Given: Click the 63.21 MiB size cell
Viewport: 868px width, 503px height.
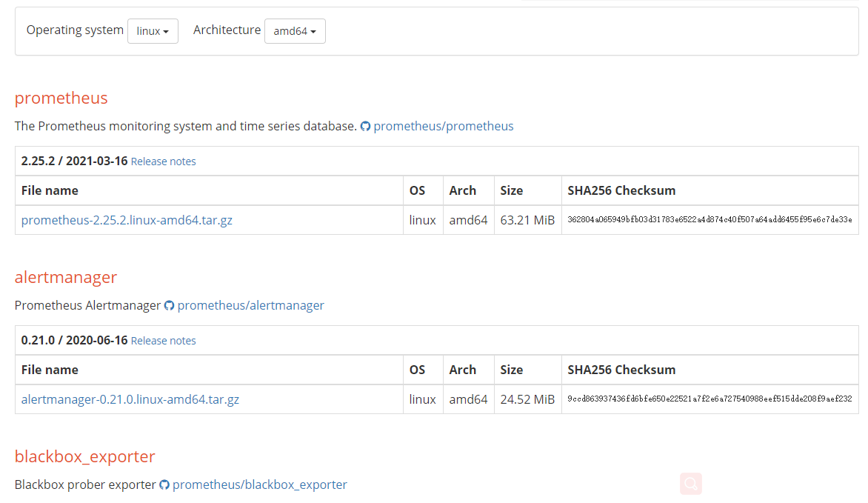Looking at the screenshot, I should (527, 220).
